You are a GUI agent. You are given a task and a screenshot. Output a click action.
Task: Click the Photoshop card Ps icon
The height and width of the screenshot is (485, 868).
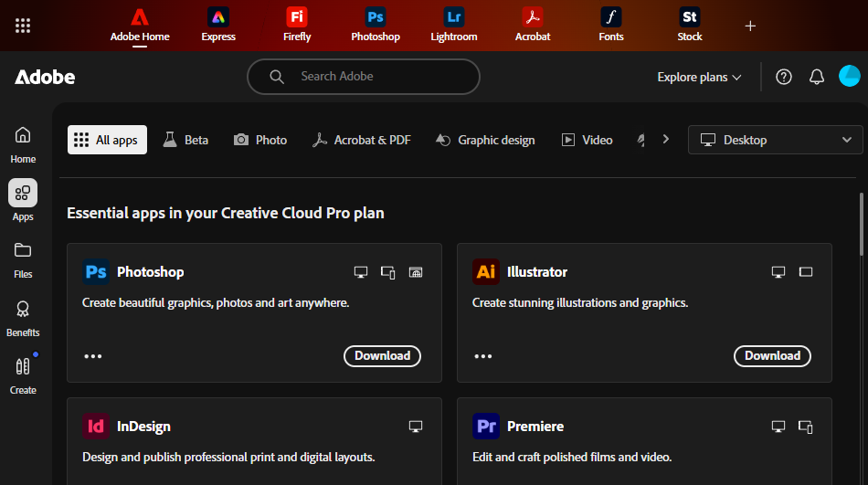click(96, 272)
